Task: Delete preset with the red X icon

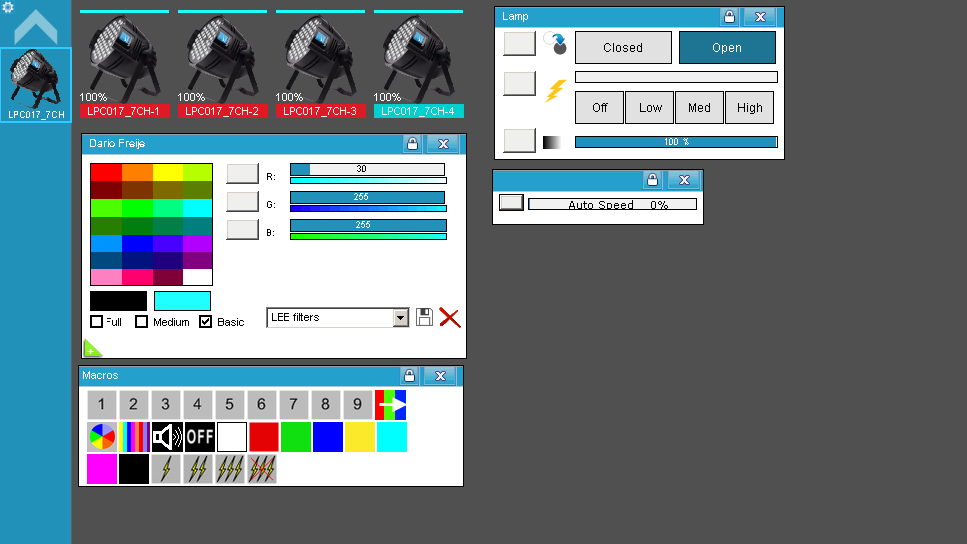Action: pos(450,318)
